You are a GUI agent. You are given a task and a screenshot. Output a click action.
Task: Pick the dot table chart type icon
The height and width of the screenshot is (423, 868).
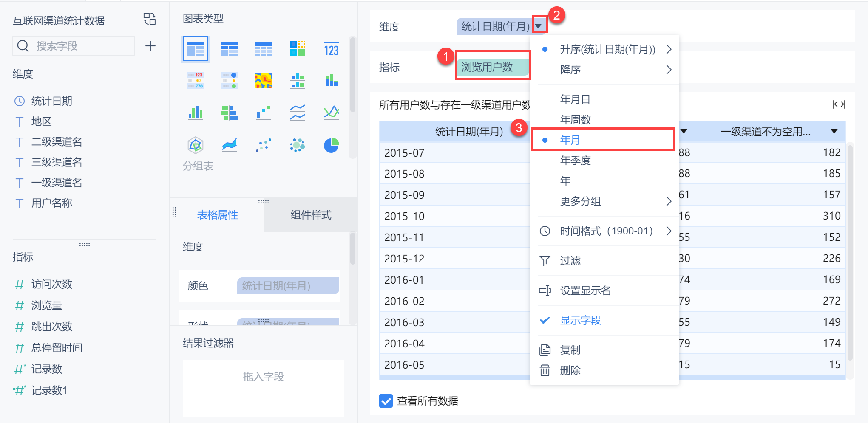pos(230,81)
